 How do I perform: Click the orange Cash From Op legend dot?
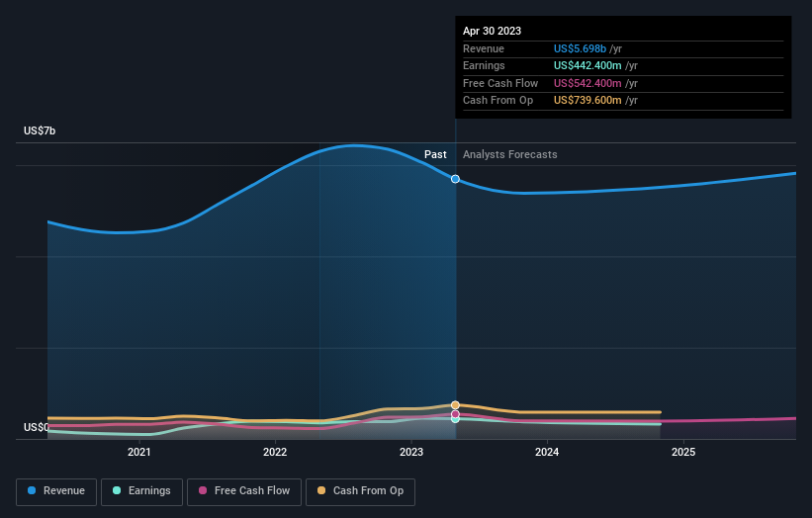click(321, 490)
